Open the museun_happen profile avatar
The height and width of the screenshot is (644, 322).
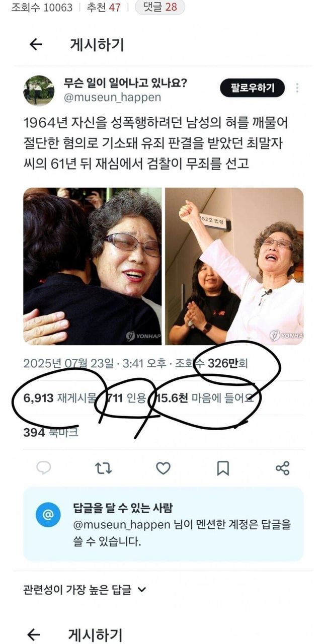[x=39, y=91]
